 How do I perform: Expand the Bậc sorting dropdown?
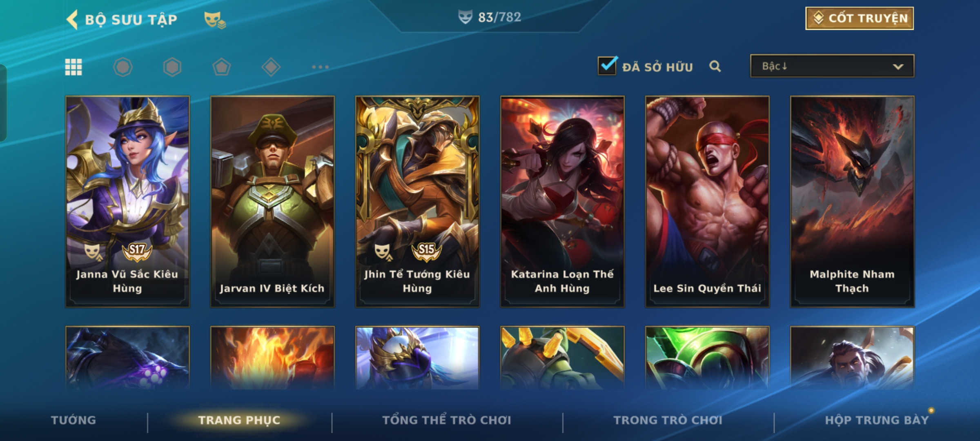point(832,66)
